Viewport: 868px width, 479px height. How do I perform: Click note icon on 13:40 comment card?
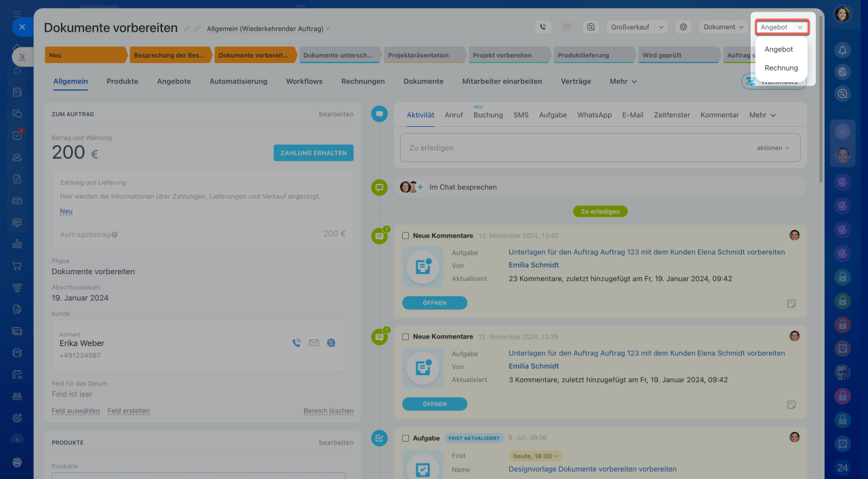(791, 303)
